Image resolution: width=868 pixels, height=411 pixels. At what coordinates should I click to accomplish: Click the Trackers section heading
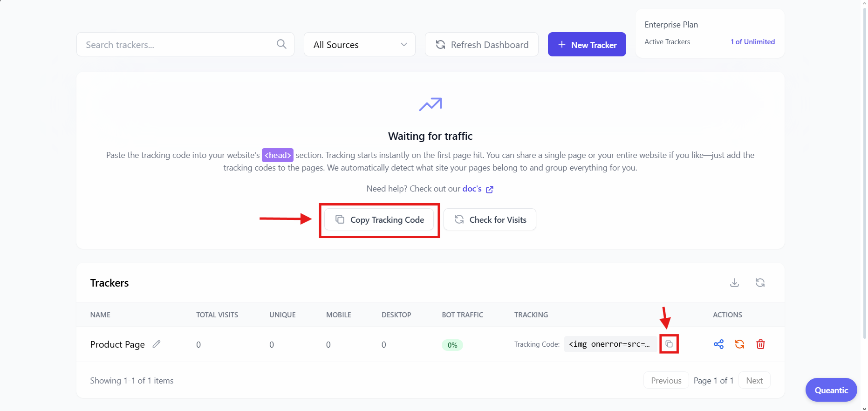click(109, 283)
